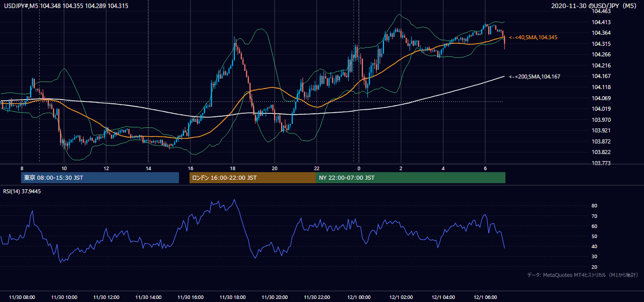The height and width of the screenshot is (302, 644).
Task: Click hour label 14 under price chart
Action: [x=148, y=168]
